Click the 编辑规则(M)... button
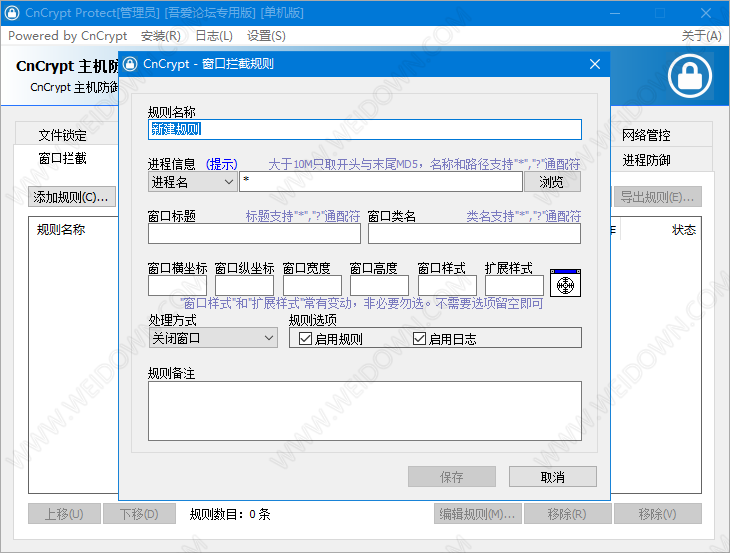The image size is (730, 553). 478,514
